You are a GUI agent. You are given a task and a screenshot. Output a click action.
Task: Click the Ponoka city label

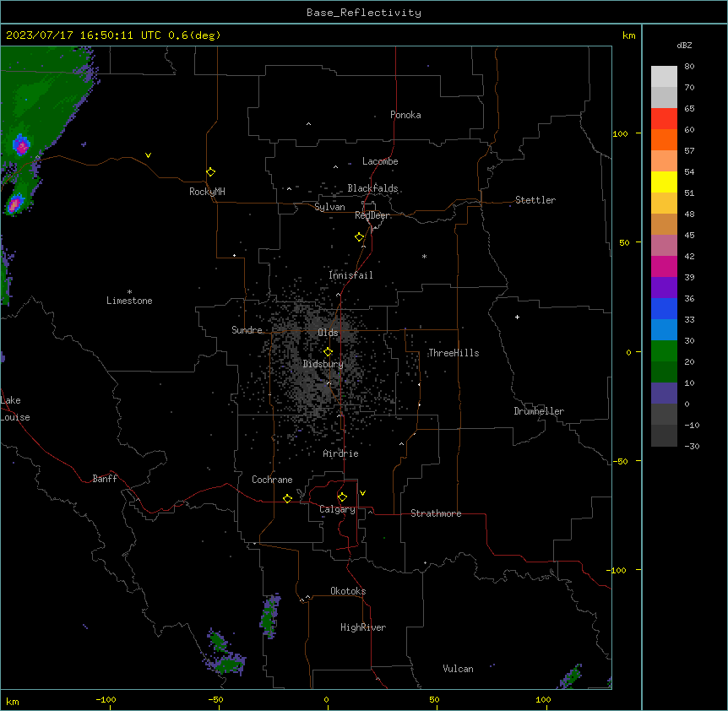[405, 115]
